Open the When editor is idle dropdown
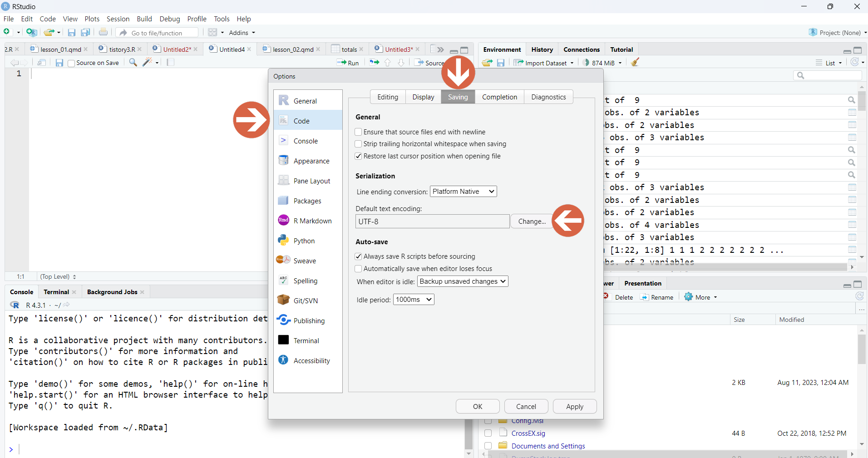Viewport: 868px width, 458px height. coord(463,281)
